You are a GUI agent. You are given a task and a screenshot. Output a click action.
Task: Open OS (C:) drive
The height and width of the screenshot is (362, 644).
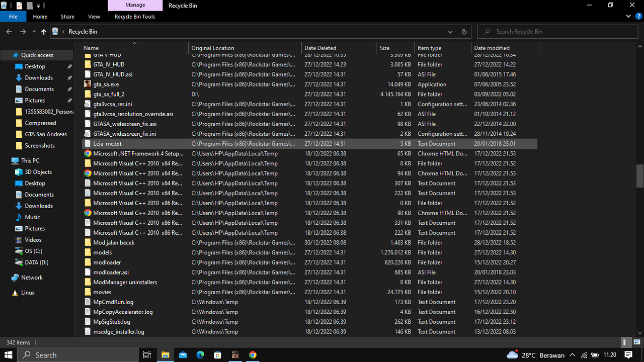click(33, 251)
